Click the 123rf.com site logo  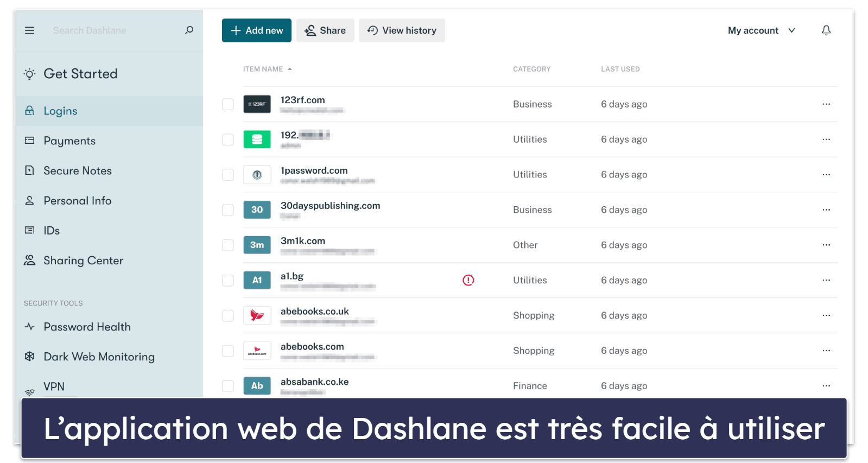point(257,104)
